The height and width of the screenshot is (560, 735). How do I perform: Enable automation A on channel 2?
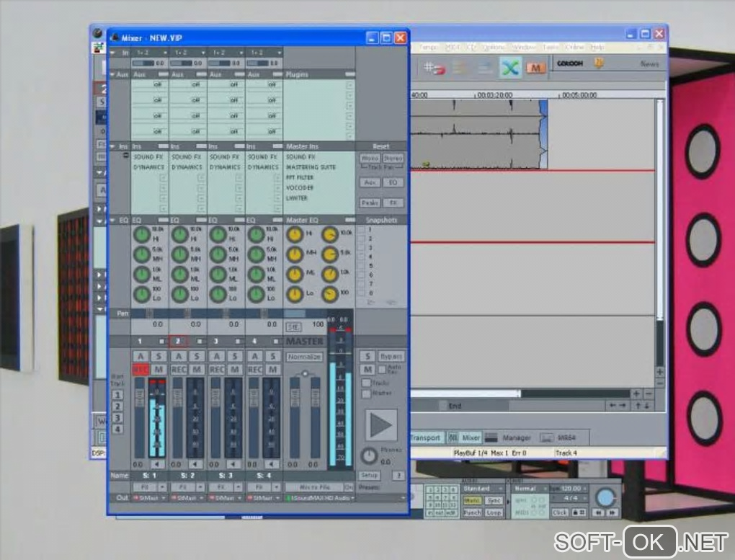[x=179, y=357]
